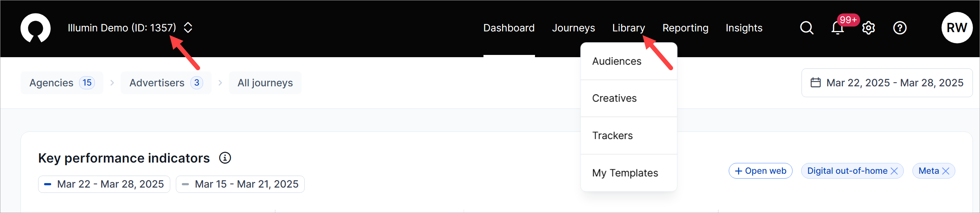This screenshot has height=213, width=980.
Task: Click the help question mark icon
Action: click(900, 28)
